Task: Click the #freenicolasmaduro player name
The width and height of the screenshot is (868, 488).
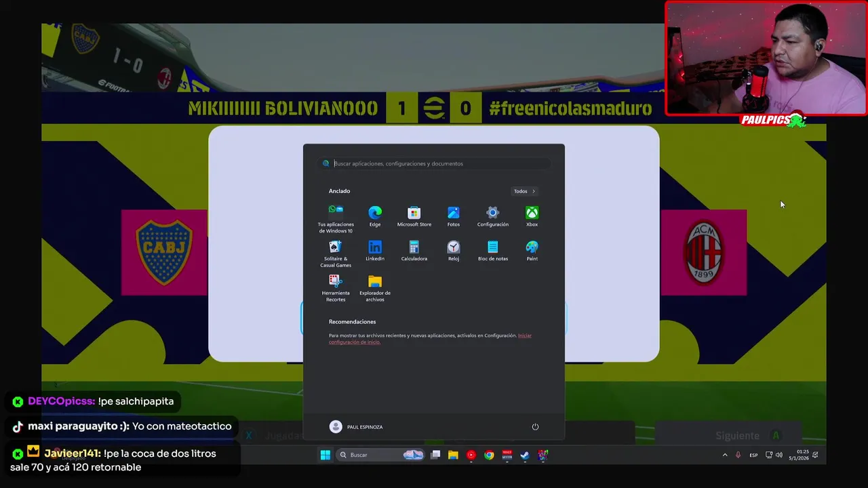Action: (570, 108)
